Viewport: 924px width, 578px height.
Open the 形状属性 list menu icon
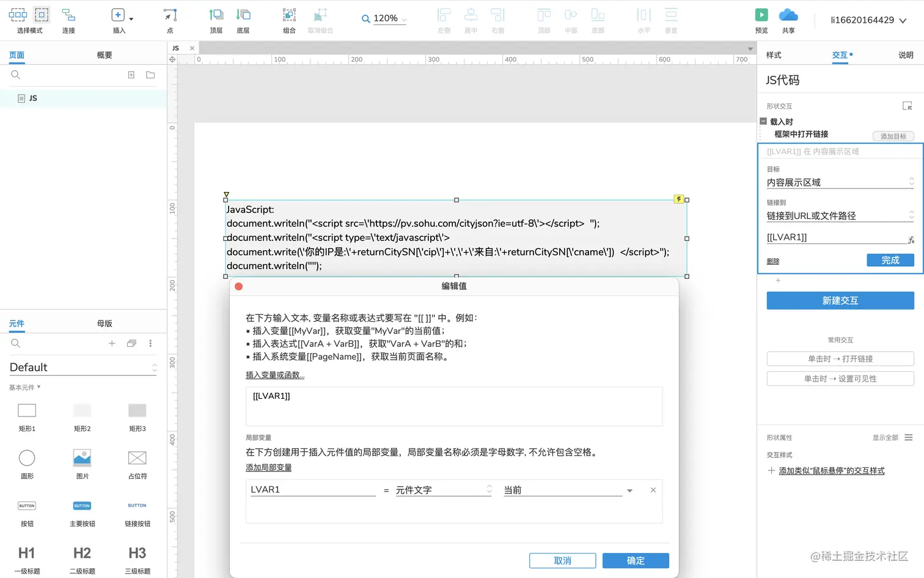pyautogui.click(x=909, y=437)
